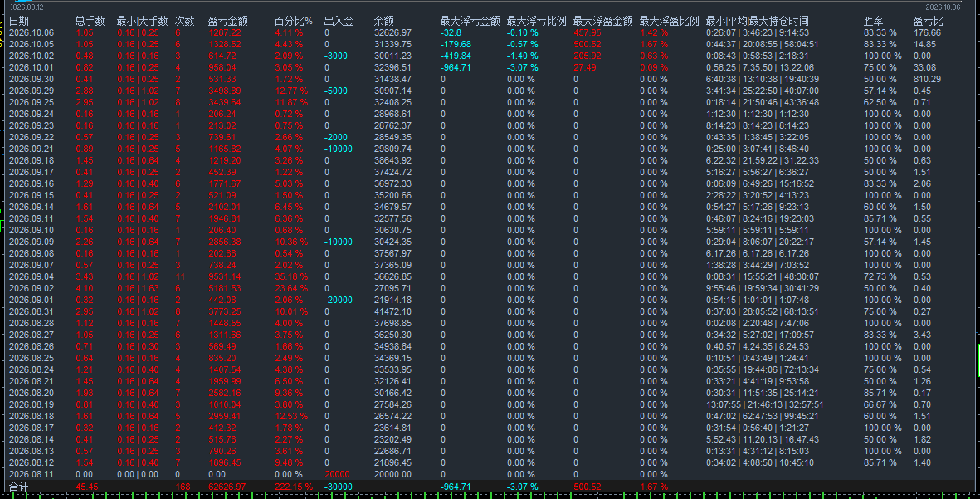The height and width of the screenshot is (499, 980).
Task: Select the 35.18 % percentage cell
Action: coord(291,277)
